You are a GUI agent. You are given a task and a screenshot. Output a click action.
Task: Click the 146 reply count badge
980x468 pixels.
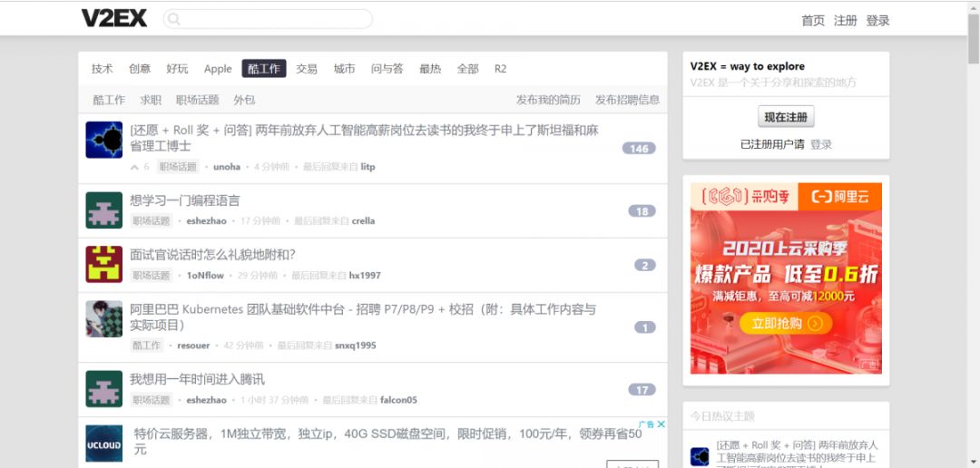[639, 148]
